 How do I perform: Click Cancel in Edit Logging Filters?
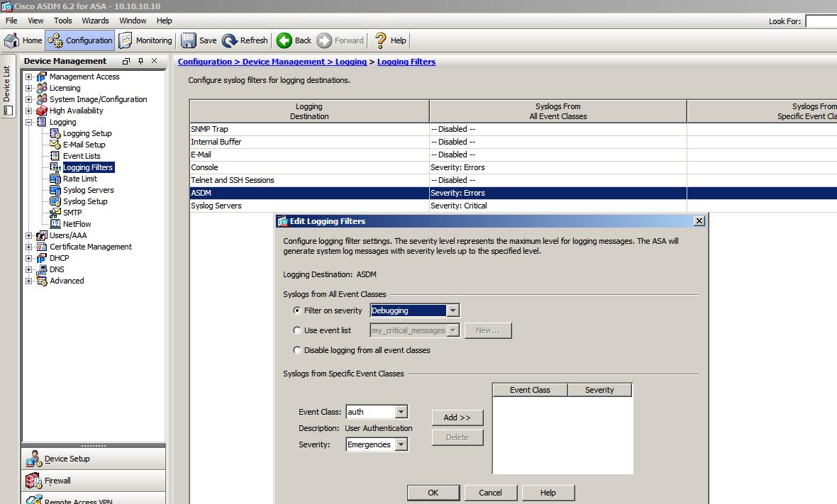tap(490, 493)
